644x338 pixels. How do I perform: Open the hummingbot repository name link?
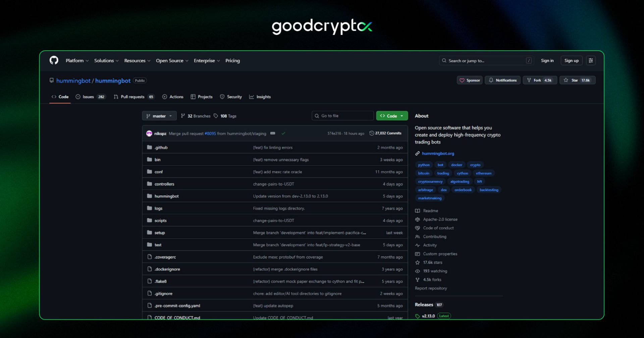(113, 81)
